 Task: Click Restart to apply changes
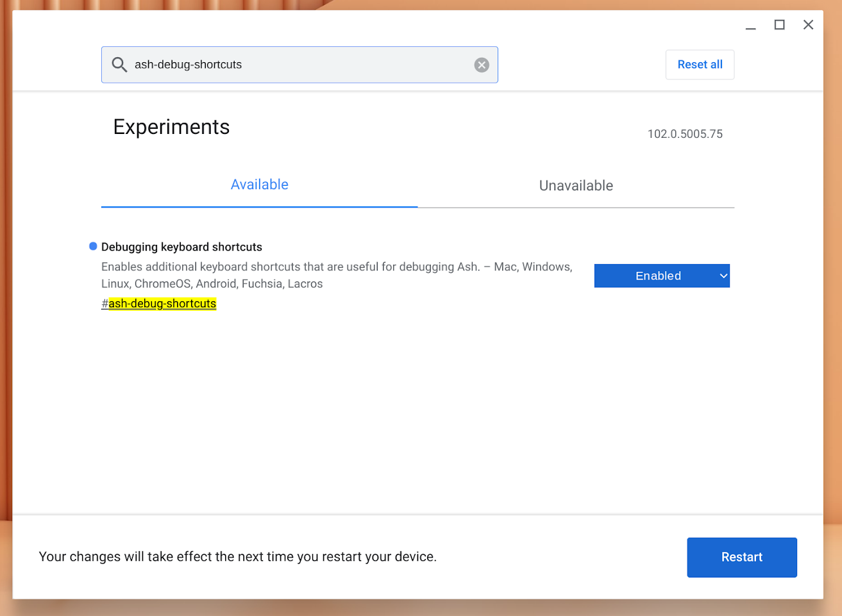(741, 557)
